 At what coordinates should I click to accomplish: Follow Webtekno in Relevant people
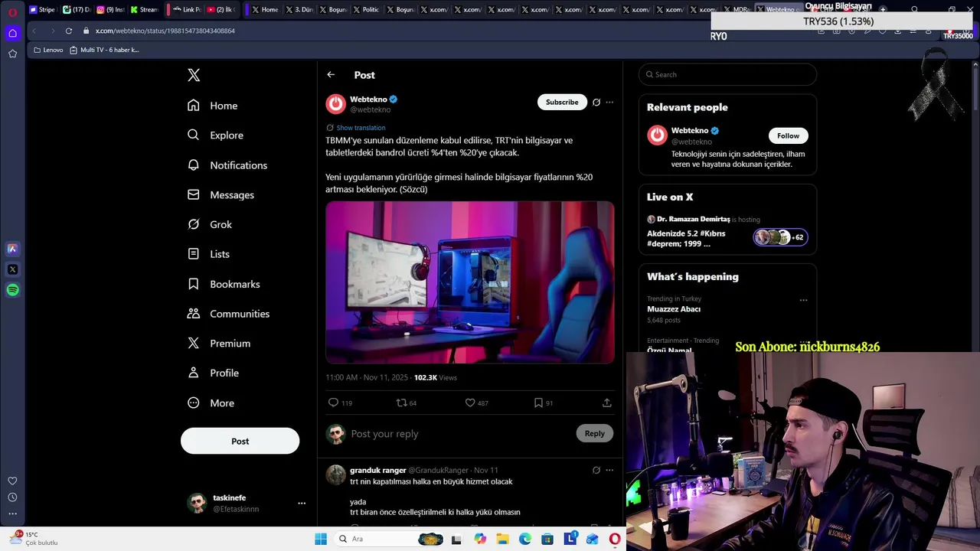(788, 135)
